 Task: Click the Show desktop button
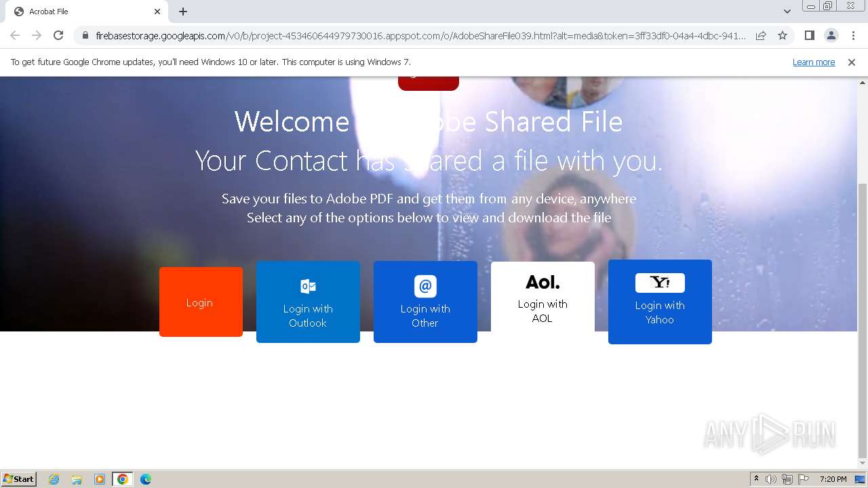(860, 479)
